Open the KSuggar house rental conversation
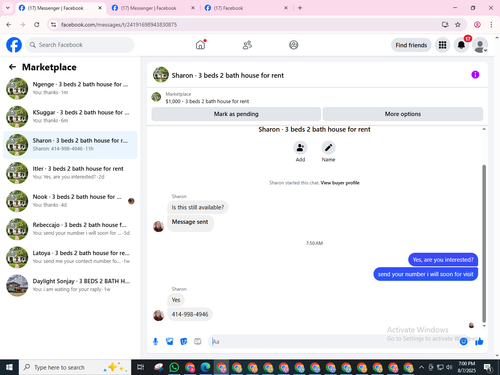500x375 pixels. 70,117
